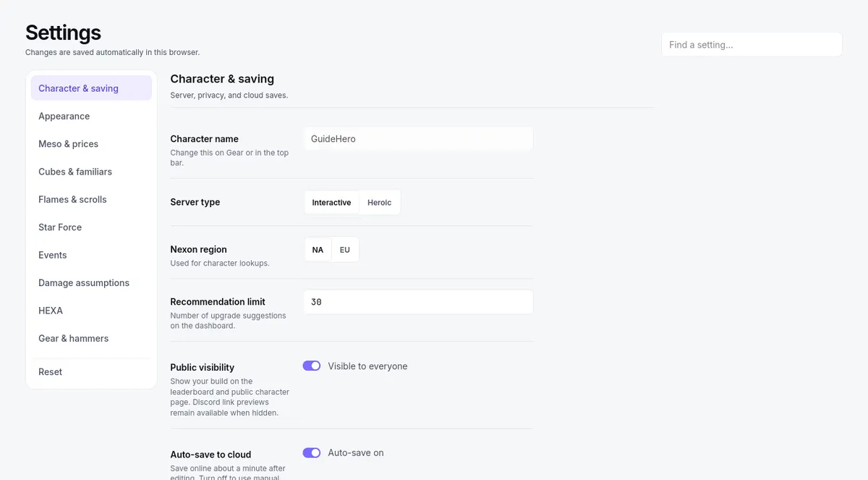
Task: Click the 'Server type' label
Action: (x=195, y=202)
